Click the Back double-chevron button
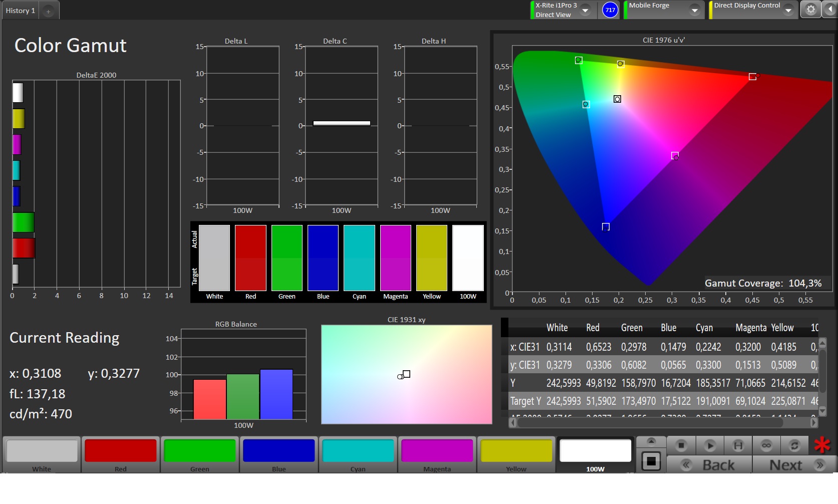The width and height of the screenshot is (838, 504). click(709, 465)
